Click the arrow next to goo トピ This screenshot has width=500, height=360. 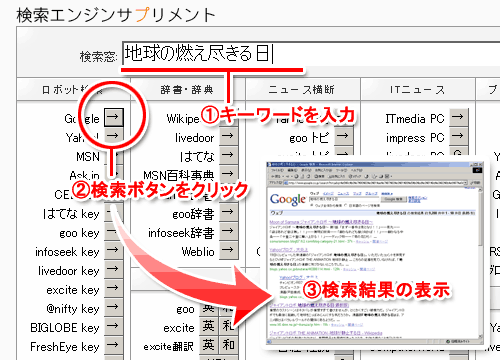point(343,136)
